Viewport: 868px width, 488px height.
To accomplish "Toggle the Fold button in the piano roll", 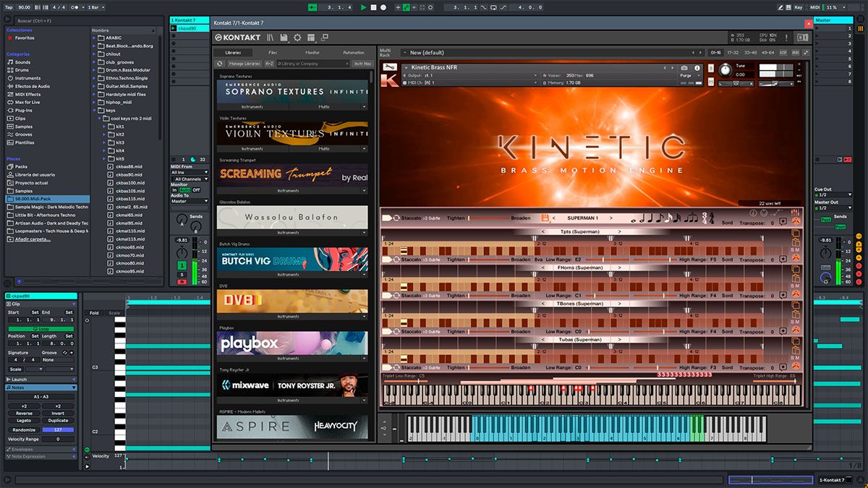I will [x=94, y=313].
